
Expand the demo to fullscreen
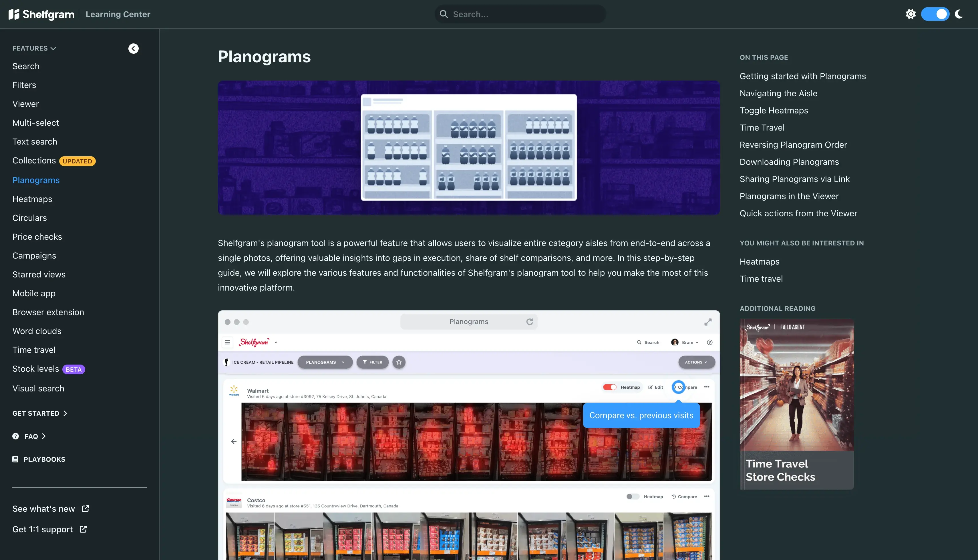(x=708, y=322)
